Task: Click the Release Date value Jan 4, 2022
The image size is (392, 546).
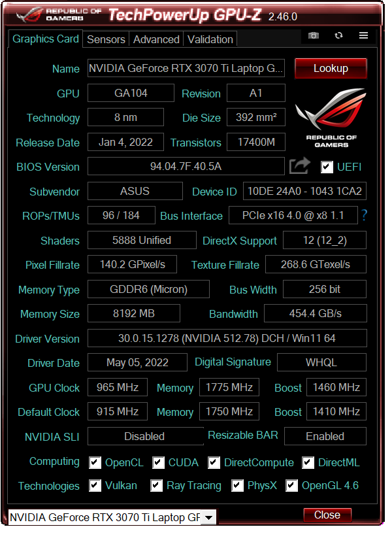Action: pos(125,142)
